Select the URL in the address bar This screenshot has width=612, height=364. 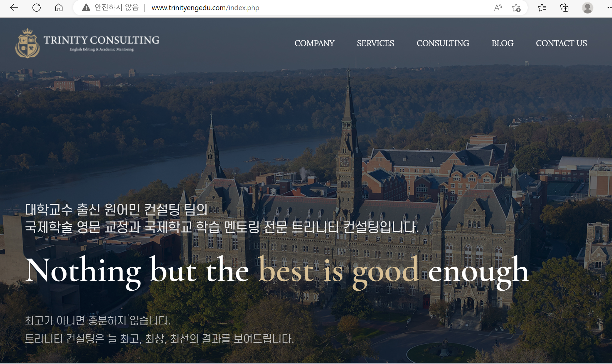point(205,7)
